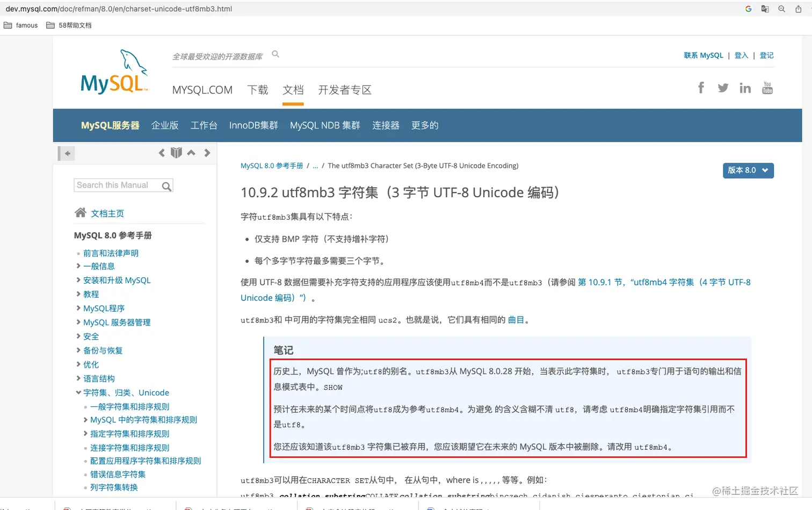Select InnoDB集群 in the blue nav bar
The height and width of the screenshot is (510, 812).
click(x=253, y=125)
